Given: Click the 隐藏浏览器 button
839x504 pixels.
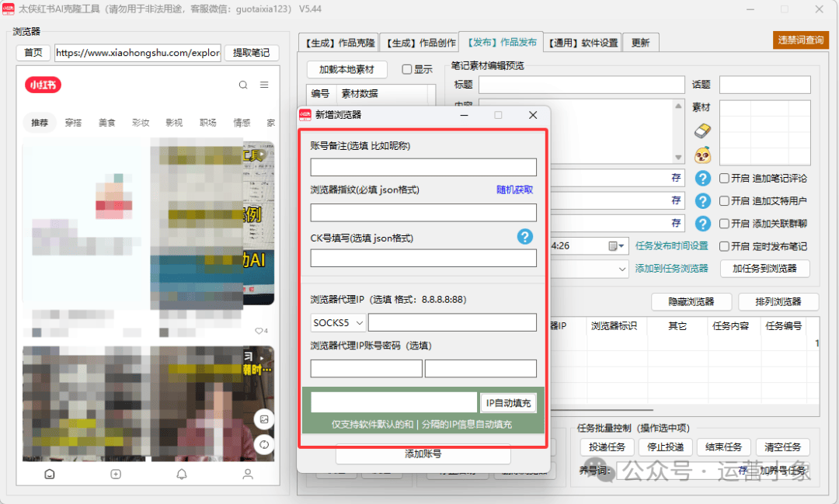Looking at the screenshot, I should pyautogui.click(x=691, y=302).
